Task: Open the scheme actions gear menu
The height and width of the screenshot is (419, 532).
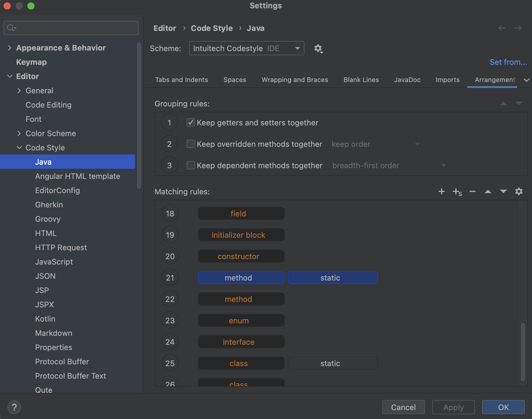Action: [x=318, y=48]
